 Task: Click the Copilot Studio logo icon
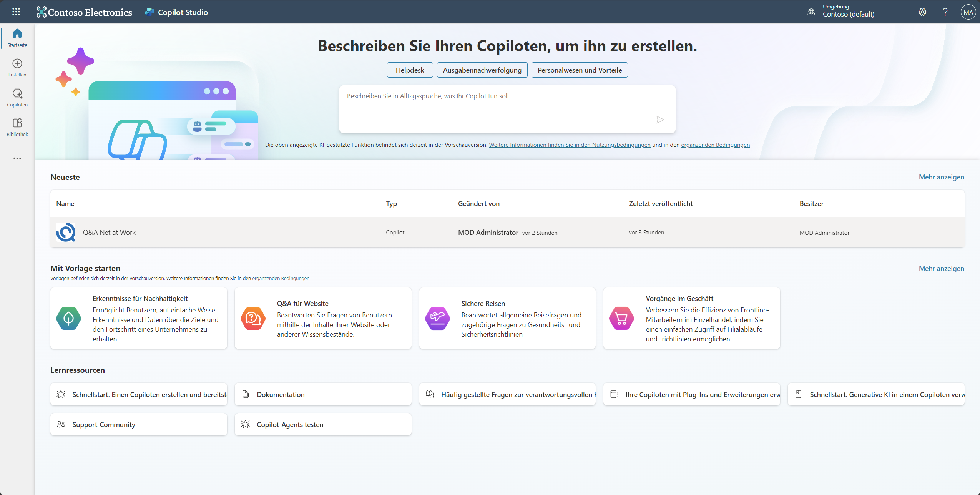(149, 12)
